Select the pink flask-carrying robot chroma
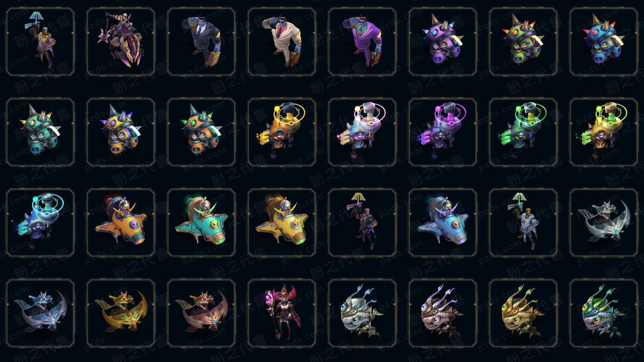This screenshot has width=644, height=362. 442,132
